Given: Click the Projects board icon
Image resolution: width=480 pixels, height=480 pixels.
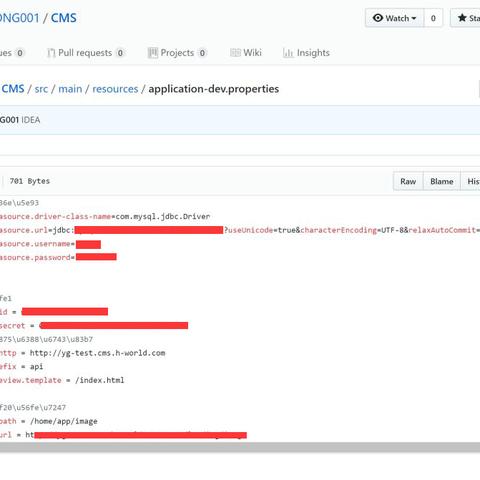Looking at the screenshot, I should (x=153, y=53).
